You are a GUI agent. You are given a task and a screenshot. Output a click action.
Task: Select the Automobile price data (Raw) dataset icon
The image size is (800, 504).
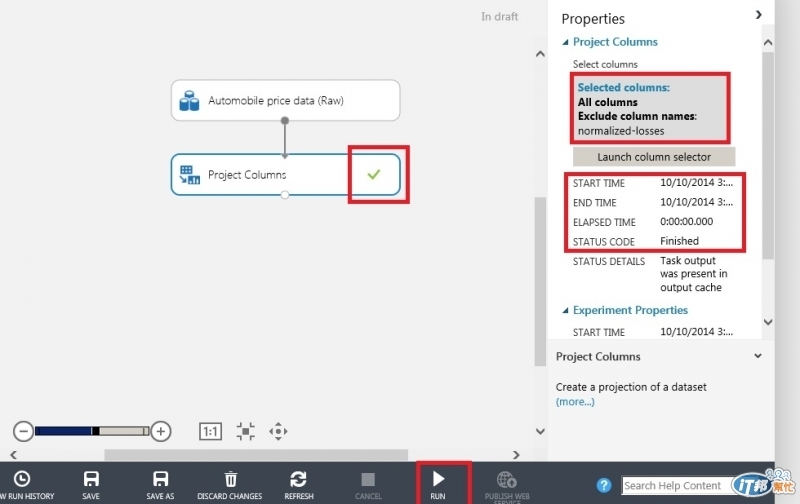[189, 100]
